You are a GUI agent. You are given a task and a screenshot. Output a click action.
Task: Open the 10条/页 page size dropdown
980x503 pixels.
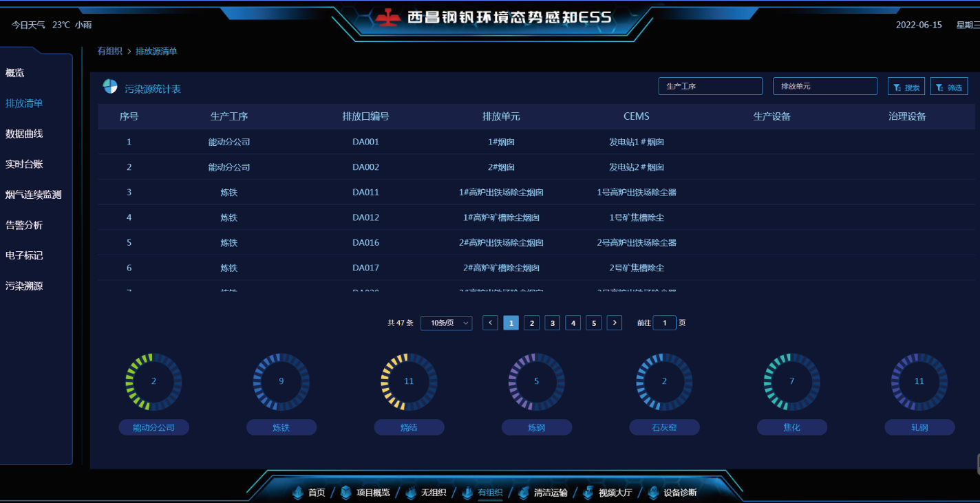click(x=446, y=322)
